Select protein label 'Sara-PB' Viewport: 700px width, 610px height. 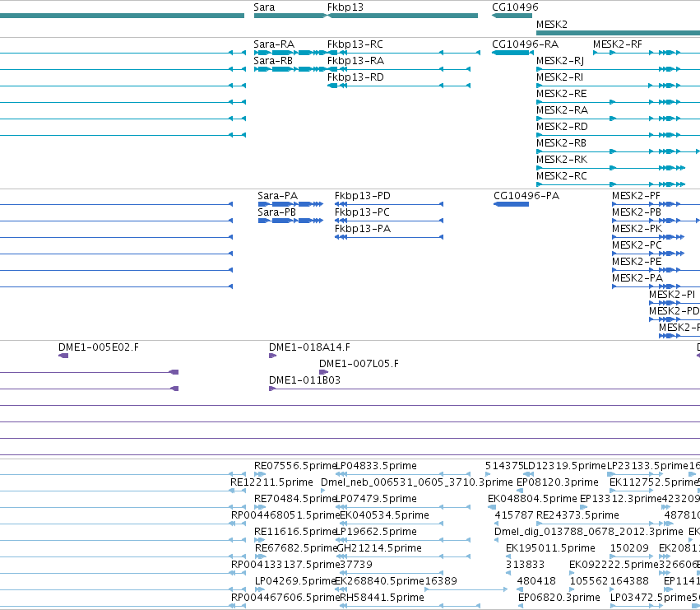tap(276, 212)
